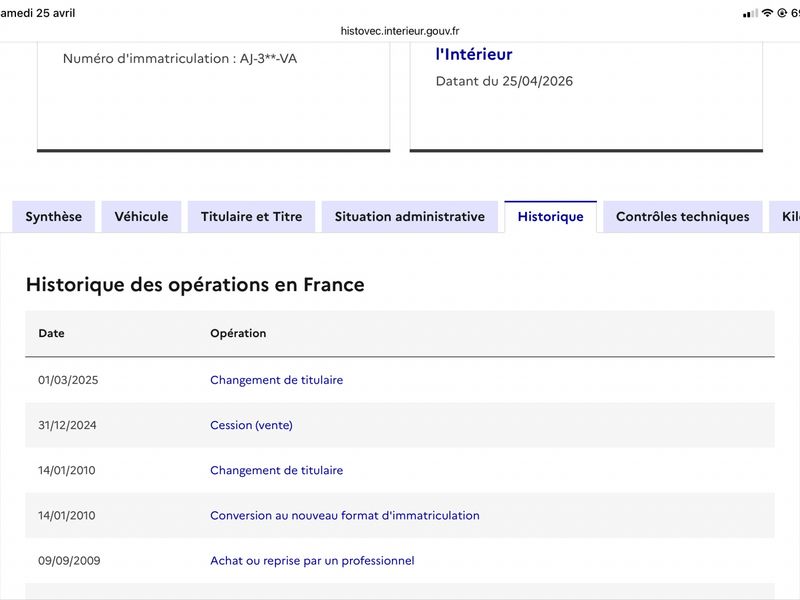Viewport: 800px width, 600px height.
Task: Open the Cession (vente) operation
Action: click(x=251, y=425)
